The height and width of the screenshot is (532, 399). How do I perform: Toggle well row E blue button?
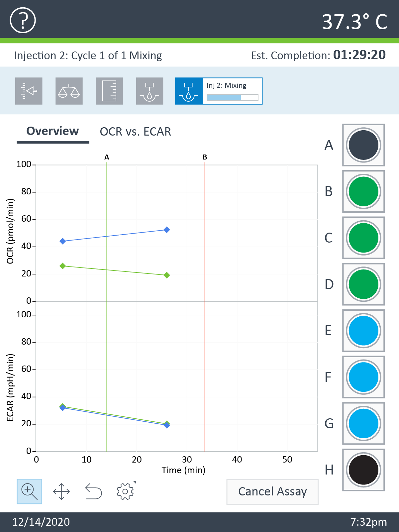(363, 331)
